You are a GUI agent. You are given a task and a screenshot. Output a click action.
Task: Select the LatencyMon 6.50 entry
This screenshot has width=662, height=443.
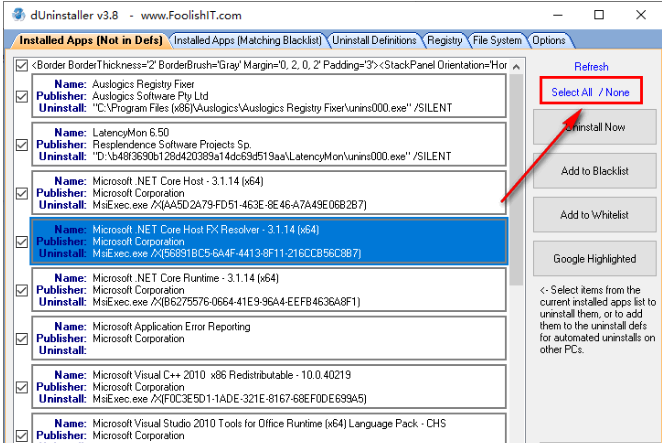coord(269,145)
